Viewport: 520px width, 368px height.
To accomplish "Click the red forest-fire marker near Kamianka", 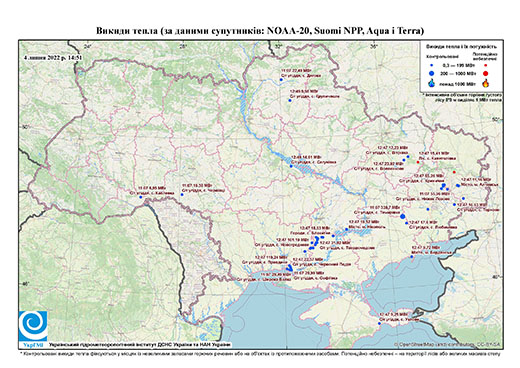I will [x=418, y=162].
